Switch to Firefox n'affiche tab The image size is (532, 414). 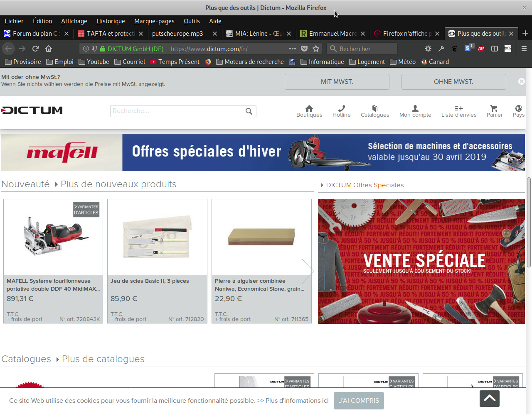click(407, 34)
